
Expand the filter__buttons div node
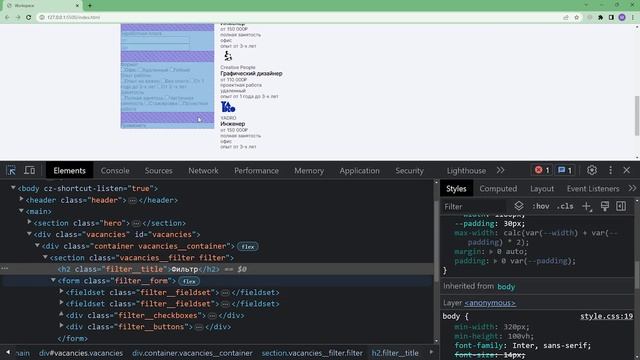[x=61, y=326]
